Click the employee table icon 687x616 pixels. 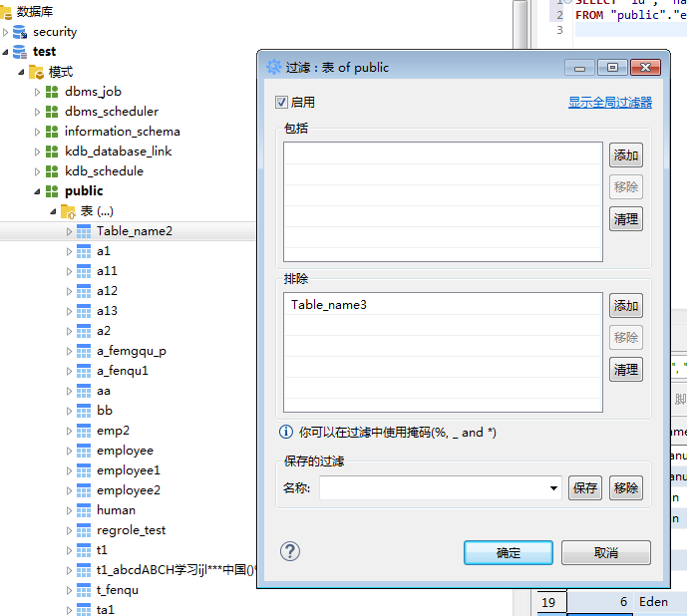tap(84, 451)
